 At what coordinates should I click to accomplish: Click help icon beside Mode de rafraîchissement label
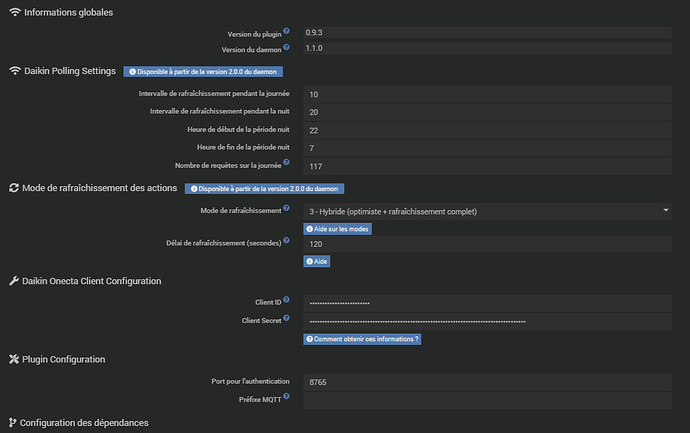click(x=286, y=209)
